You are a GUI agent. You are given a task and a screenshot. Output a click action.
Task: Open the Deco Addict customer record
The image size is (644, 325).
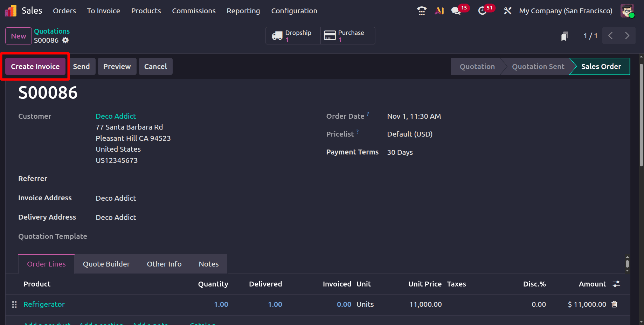pyautogui.click(x=116, y=116)
